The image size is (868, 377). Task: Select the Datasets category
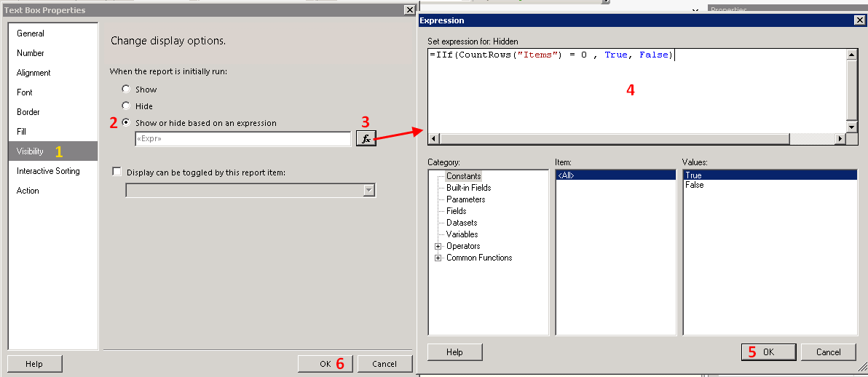tap(462, 223)
